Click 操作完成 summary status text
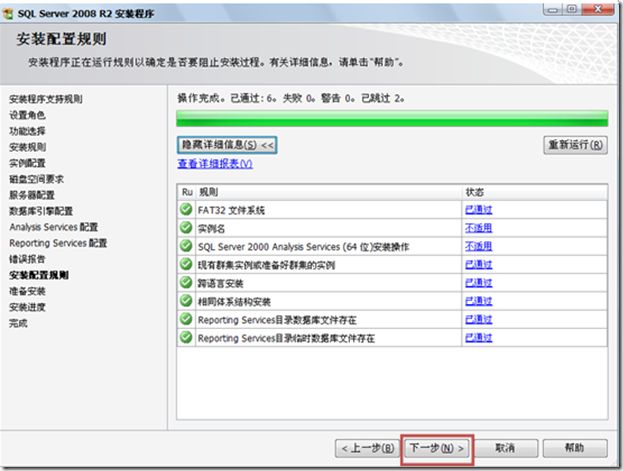 click(x=291, y=98)
